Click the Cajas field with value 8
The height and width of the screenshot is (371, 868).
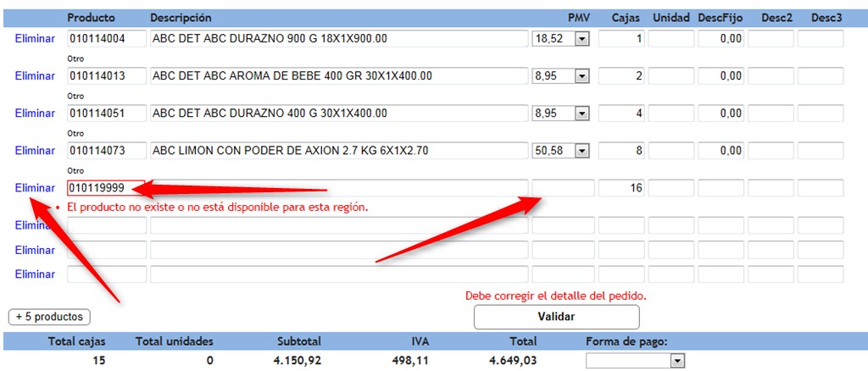tap(621, 151)
